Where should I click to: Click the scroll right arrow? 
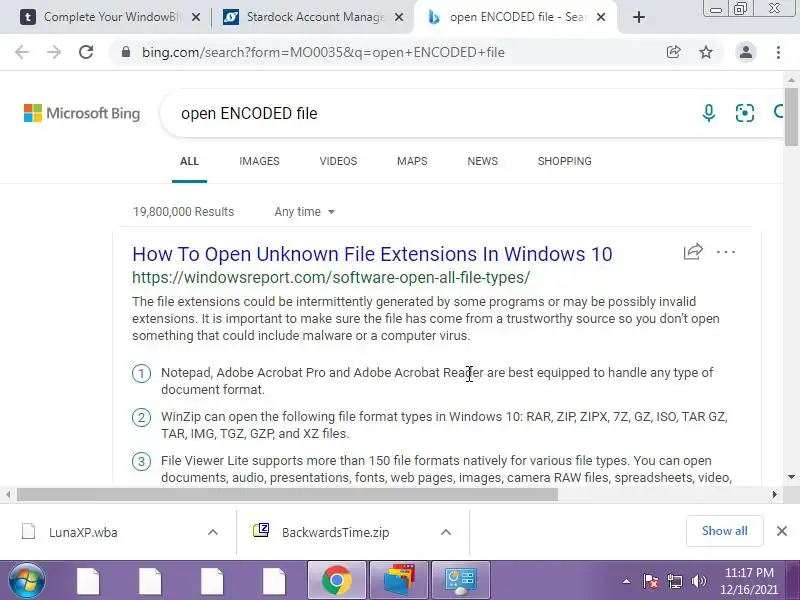click(774, 494)
